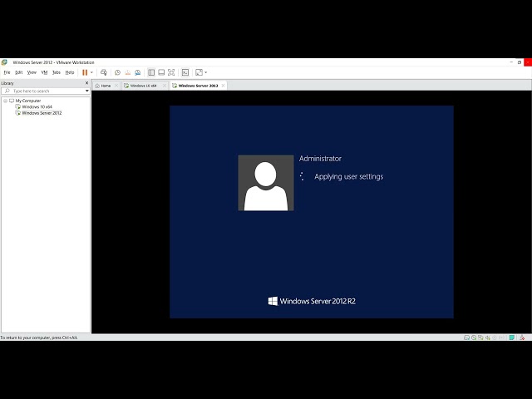Screen dimensions: 532x399
Task: Toggle the thumbnail bar view icon
Action: 161,72
